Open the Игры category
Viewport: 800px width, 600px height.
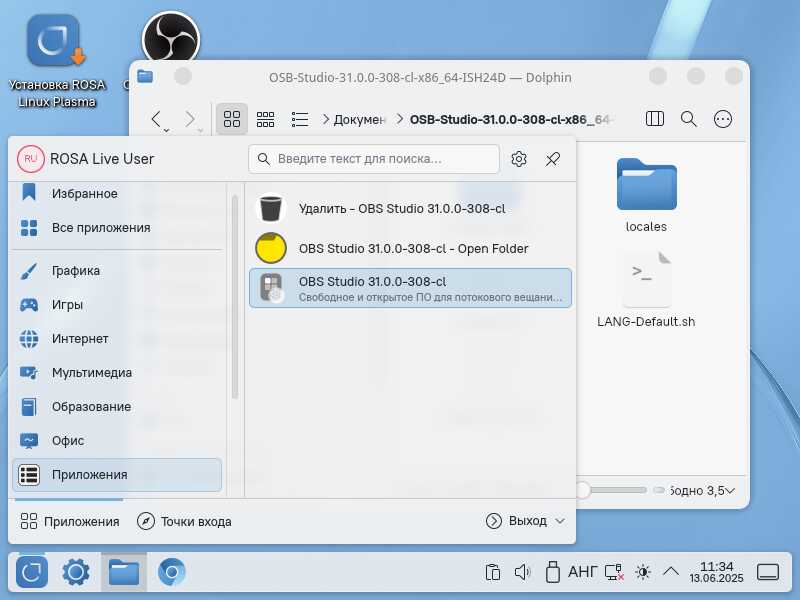(117, 305)
